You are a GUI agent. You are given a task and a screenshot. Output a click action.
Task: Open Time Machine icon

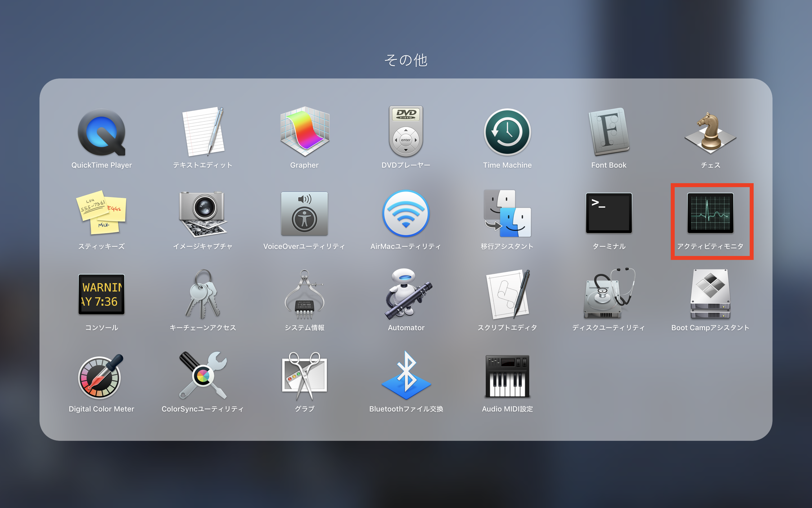click(x=507, y=132)
